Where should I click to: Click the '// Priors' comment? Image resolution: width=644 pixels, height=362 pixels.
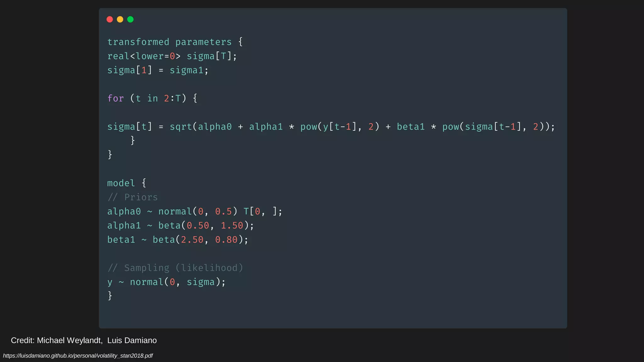132,197
